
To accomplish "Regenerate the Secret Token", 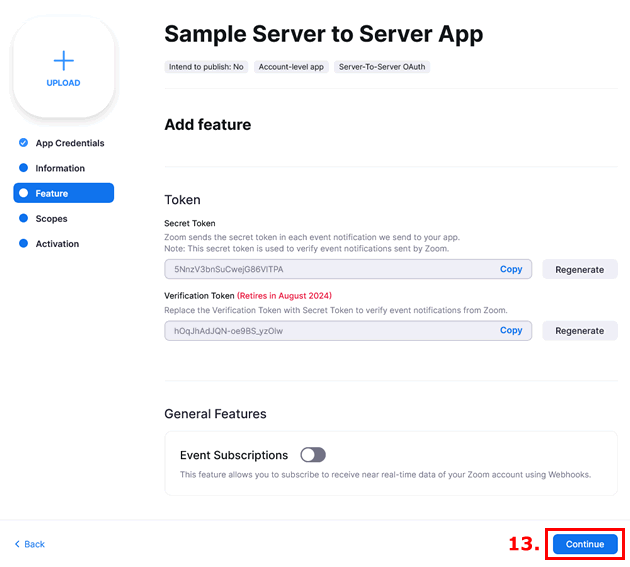I will (579, 270).
